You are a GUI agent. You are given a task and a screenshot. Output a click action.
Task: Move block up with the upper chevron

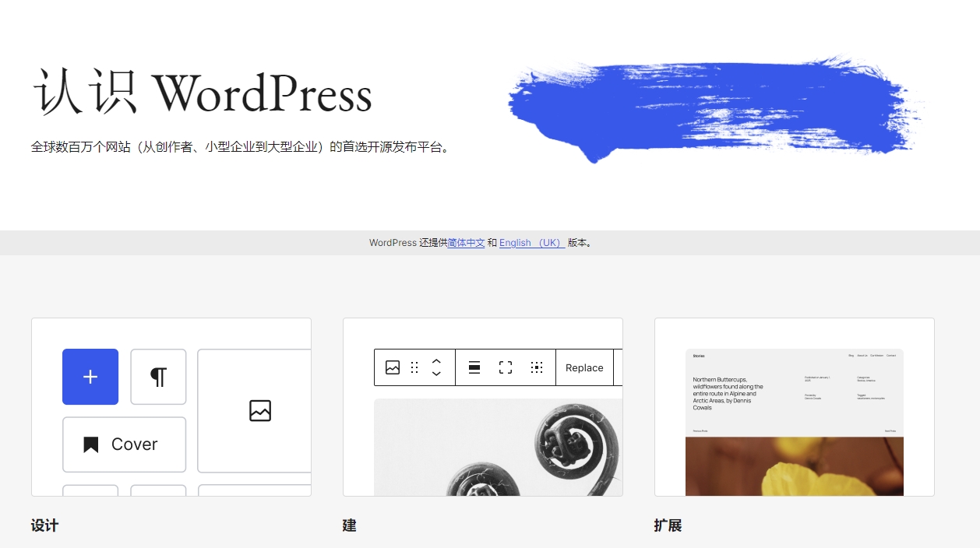[x=437, y=361]
